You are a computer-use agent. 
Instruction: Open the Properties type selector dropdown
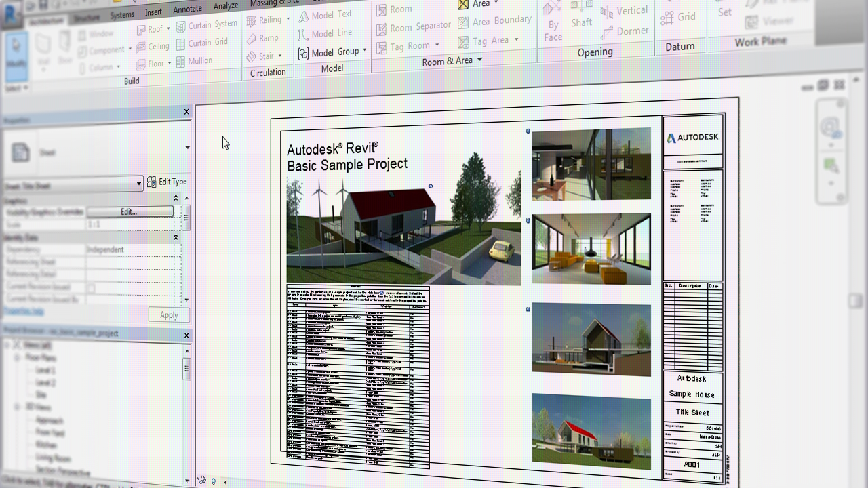[x=187, y=148]
